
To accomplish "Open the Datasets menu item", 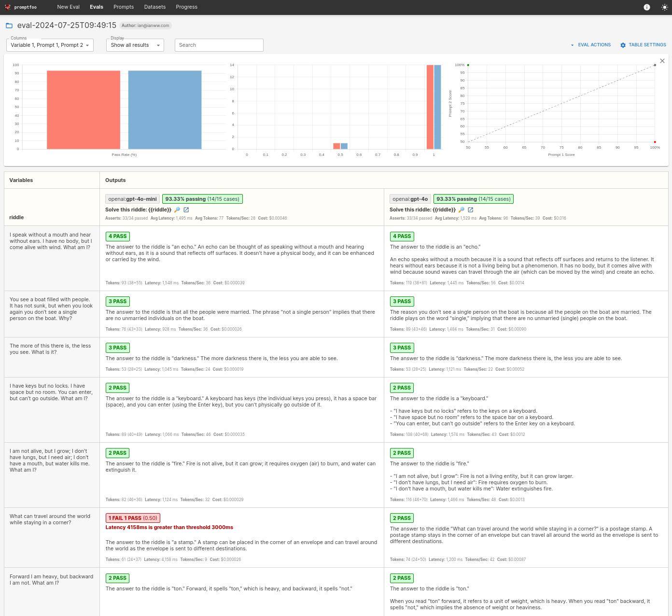I will point(154,7).
